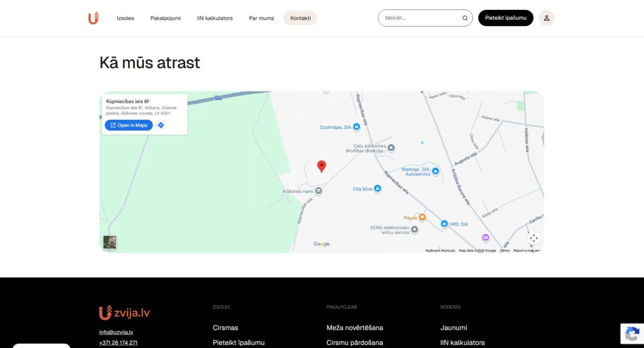The width and height of the screenshot is (644, 348).
Task: Open Cirsmu pārdošana footer link
Action: [x=355, y=343]
